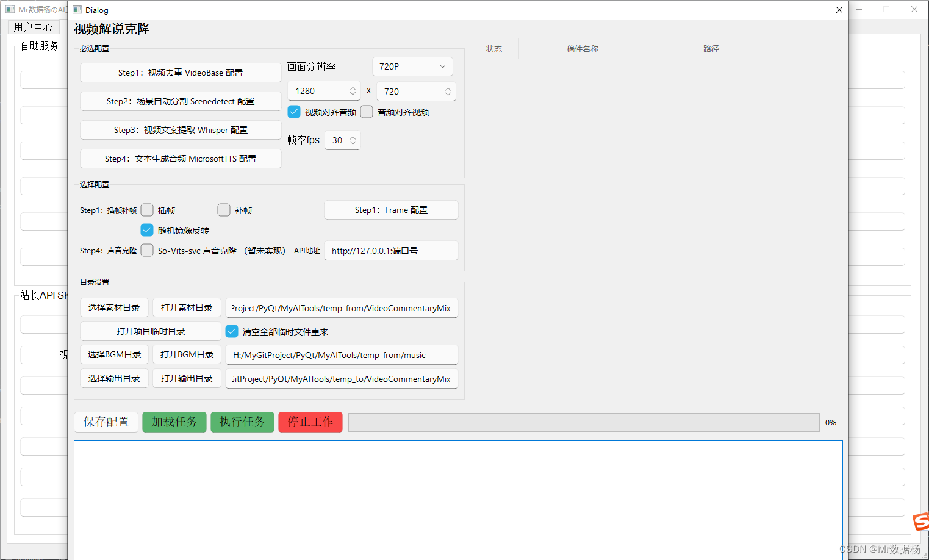The width and height of the screenshot is (929, 560).
Task: Open Step2 场景自动分割 Scenedetect 配置
Action: pos(181,101)
